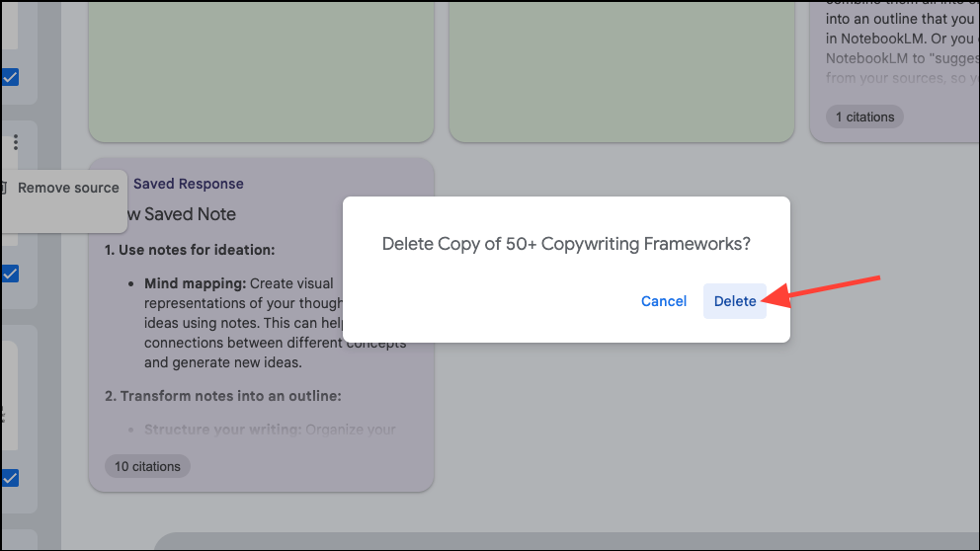Confirm with the Delete button in dialog
Screen dimensions: 980x551
(734, 301)
